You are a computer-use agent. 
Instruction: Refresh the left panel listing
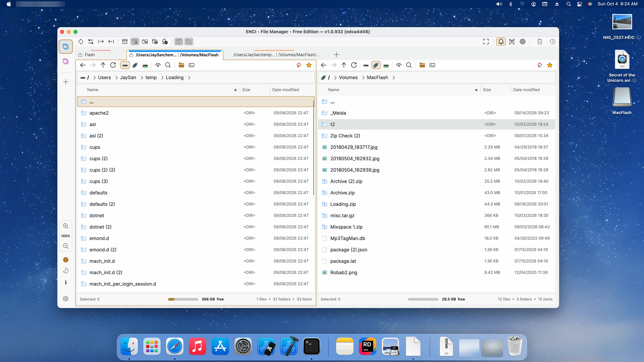click(113, 65)
